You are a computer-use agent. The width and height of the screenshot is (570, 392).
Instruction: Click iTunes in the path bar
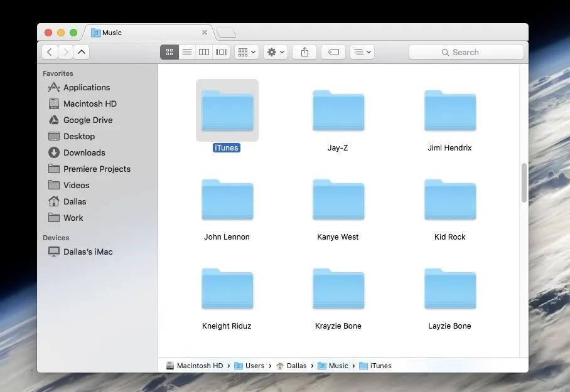point(375,366)
